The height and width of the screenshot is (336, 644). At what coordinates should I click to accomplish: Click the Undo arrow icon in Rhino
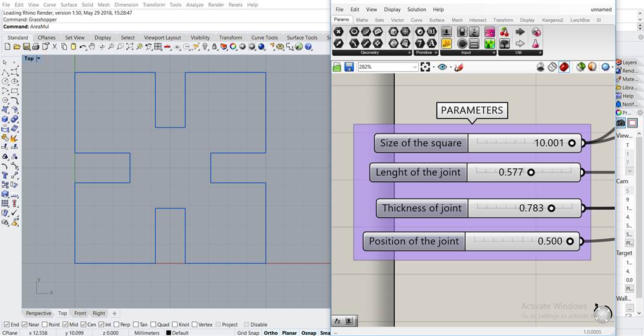click(x=83, y=47)
